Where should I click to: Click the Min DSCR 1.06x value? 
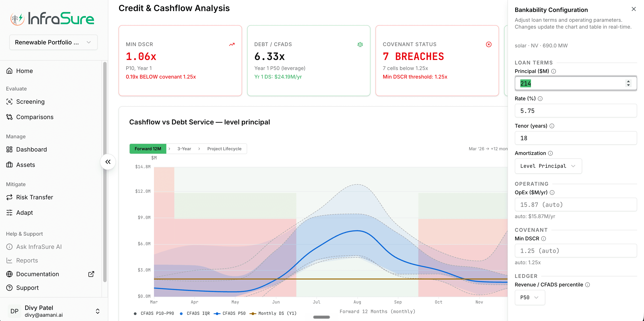click(x=141, y=57)
